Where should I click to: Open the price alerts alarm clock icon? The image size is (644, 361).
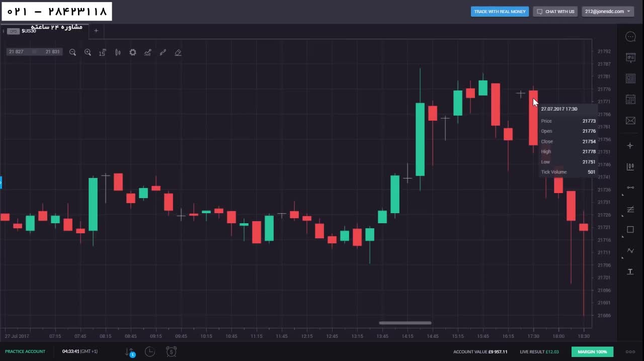coord(171,352)
